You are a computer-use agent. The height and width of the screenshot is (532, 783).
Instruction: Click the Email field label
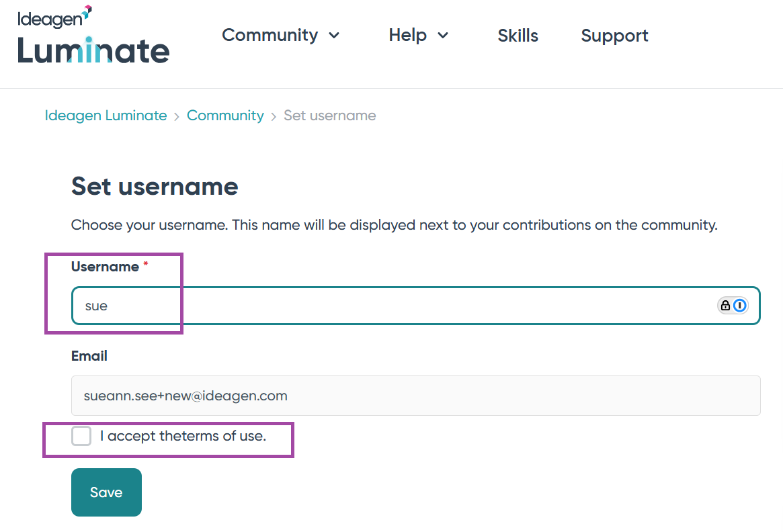[89, 356]
